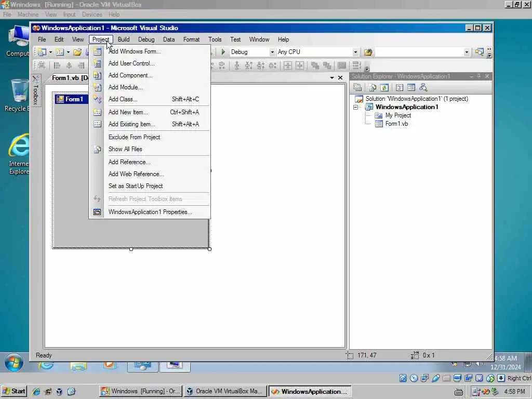Click Solution Explorer Show All Files icon
The width and height of the screenshot is (532, 399).
point(373,87)
